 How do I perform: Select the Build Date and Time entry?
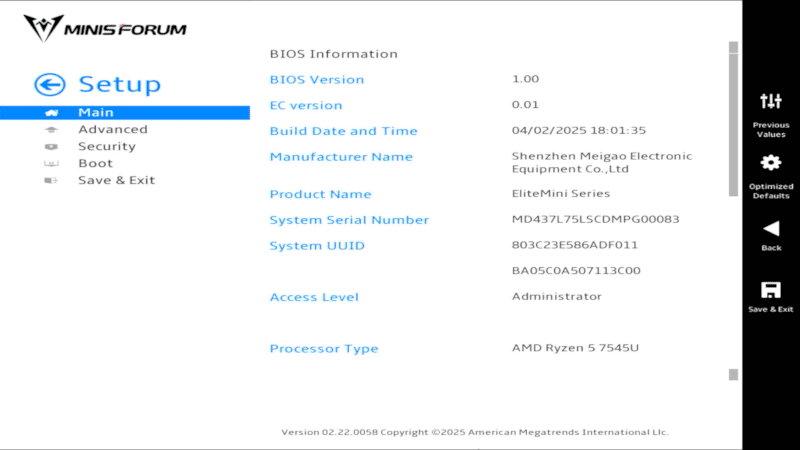tap(343, 131)
